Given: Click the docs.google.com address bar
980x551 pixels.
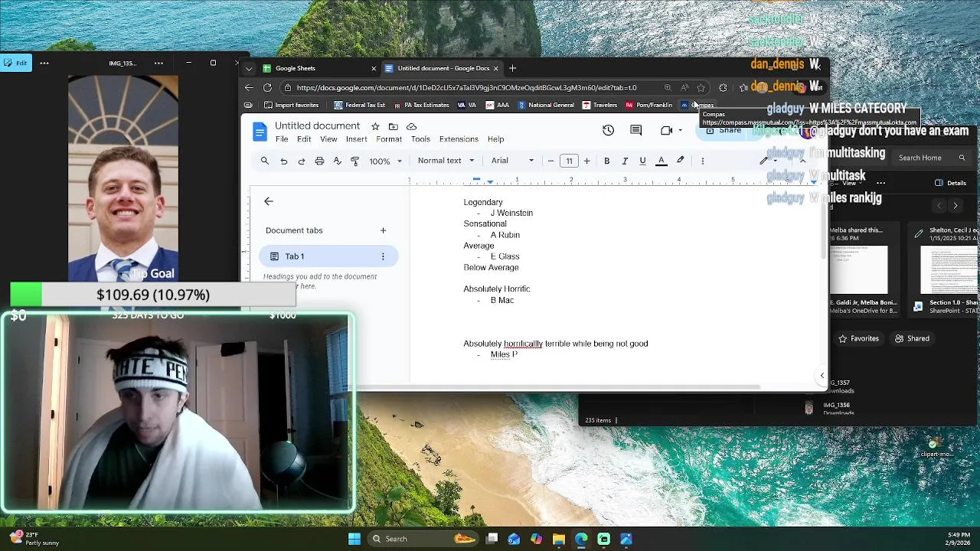Looking at the screenshot, I should click(x=466, y=87).
